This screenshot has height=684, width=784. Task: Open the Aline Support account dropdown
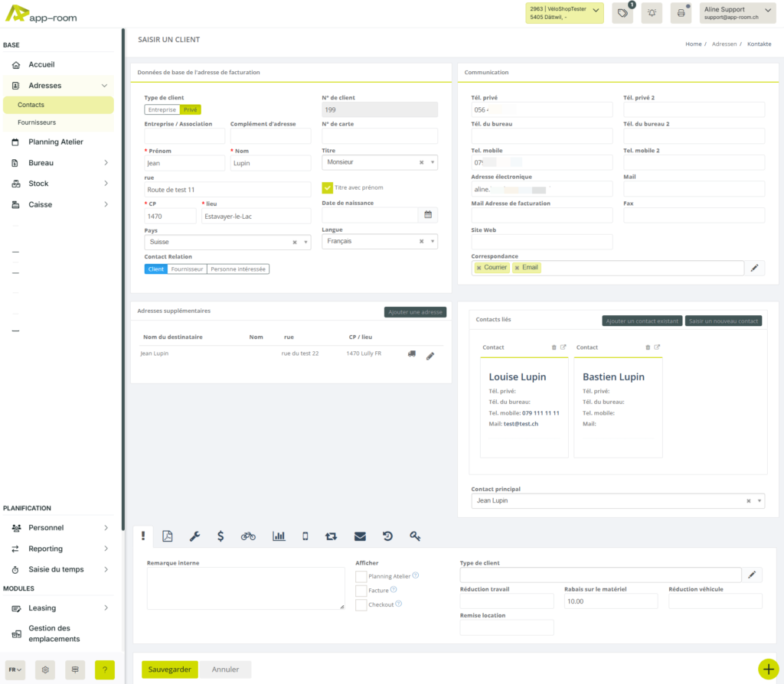(736, 13)
